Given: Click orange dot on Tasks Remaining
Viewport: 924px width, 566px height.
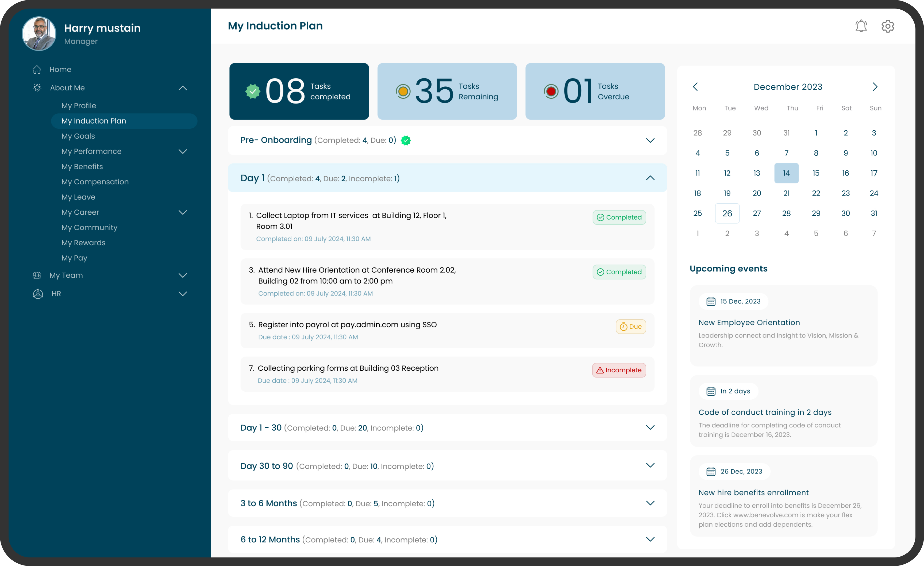Looking at the screenshot, I should pos(403,91).
